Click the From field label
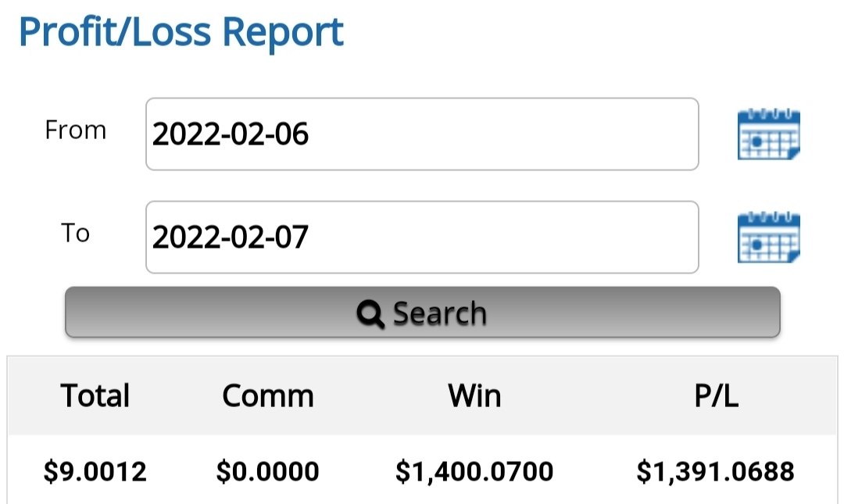This screenshot has height=504, width=844. tap(75, 130)
